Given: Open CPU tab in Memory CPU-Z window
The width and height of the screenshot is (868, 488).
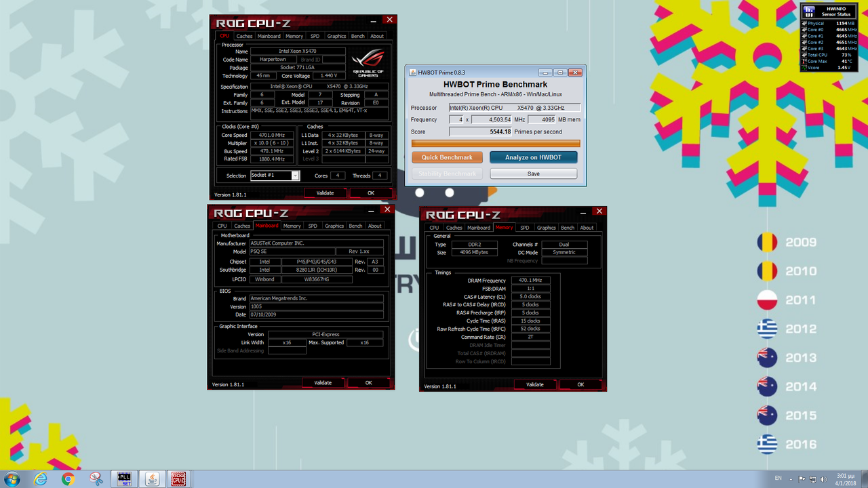Looking at the screenshot, I should 434,228.
